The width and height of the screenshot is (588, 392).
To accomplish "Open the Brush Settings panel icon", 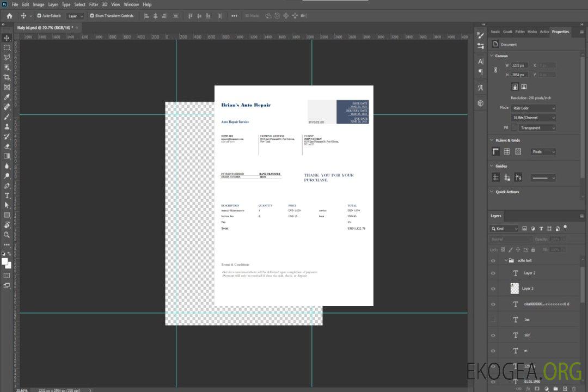I will tap(481, 35).
